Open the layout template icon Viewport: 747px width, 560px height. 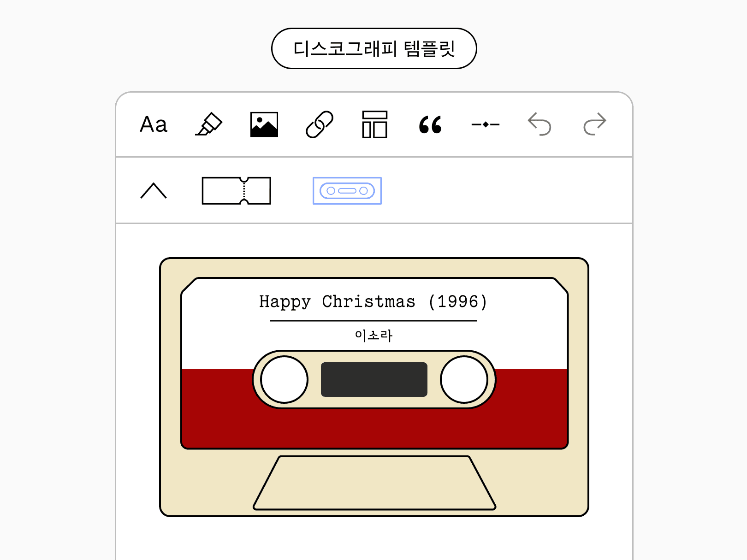374,124
